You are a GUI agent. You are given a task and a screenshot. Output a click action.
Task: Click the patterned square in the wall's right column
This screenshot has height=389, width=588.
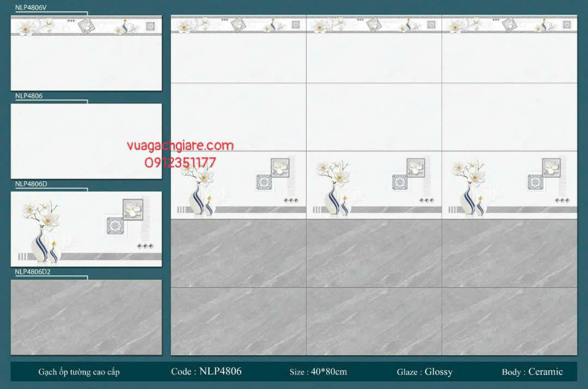coord(535,182)
